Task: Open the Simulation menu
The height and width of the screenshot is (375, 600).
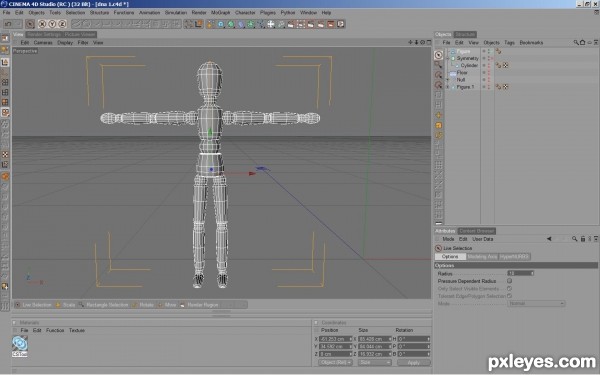Action: tap(176, 13)
